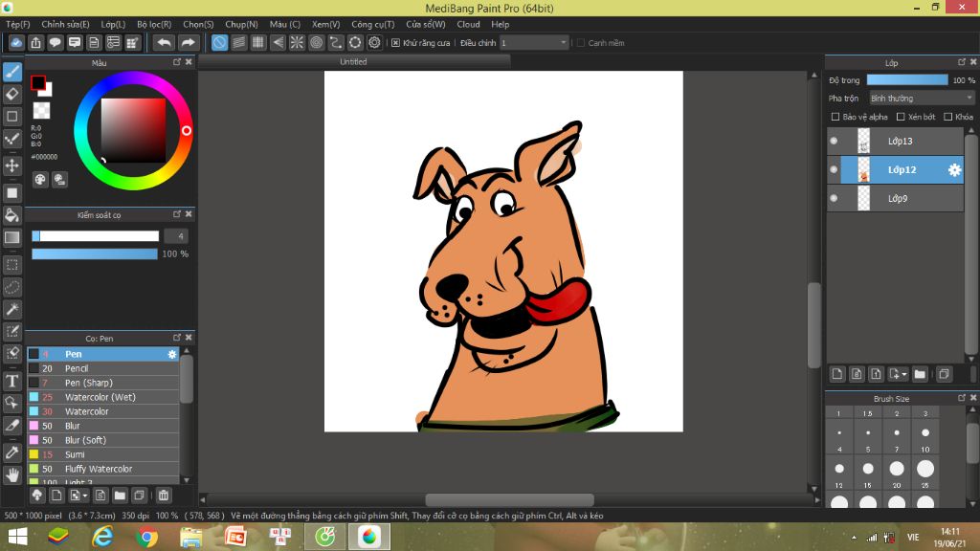The height and width of the screenshot is (551, 980).
Task: Open the Công cụ(T) menu
Action: [373, 24]
